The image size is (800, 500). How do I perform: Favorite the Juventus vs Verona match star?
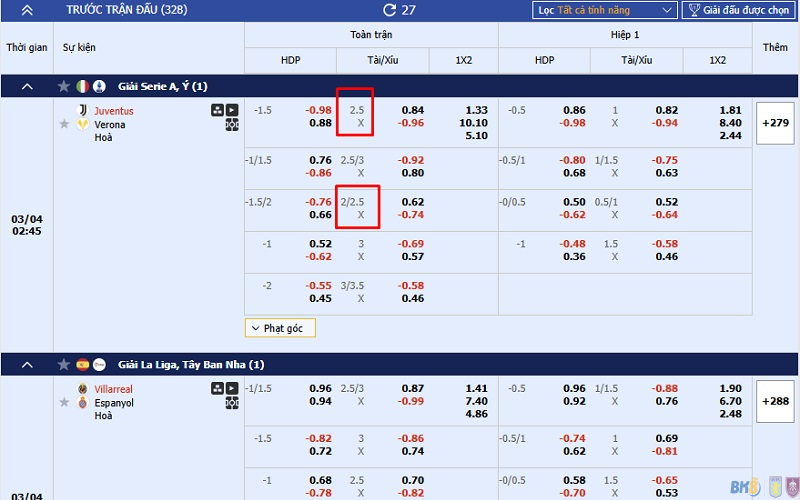[x=65, y=124]
